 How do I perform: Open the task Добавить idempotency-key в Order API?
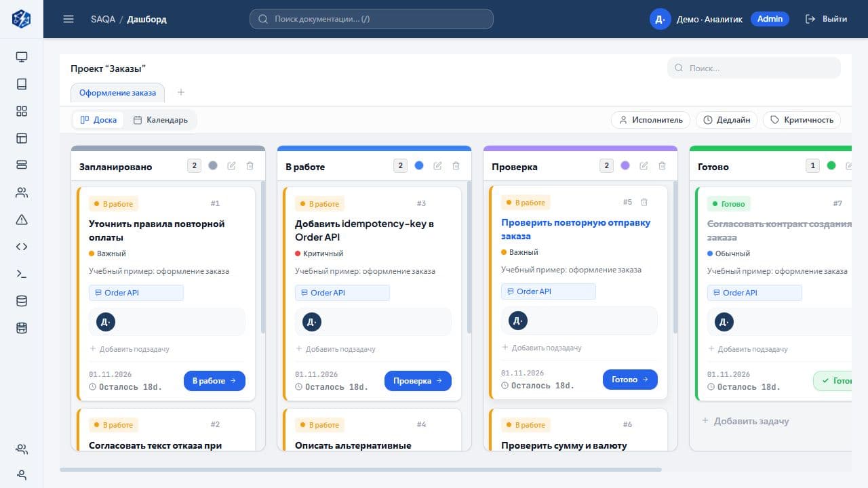point(364,230)
